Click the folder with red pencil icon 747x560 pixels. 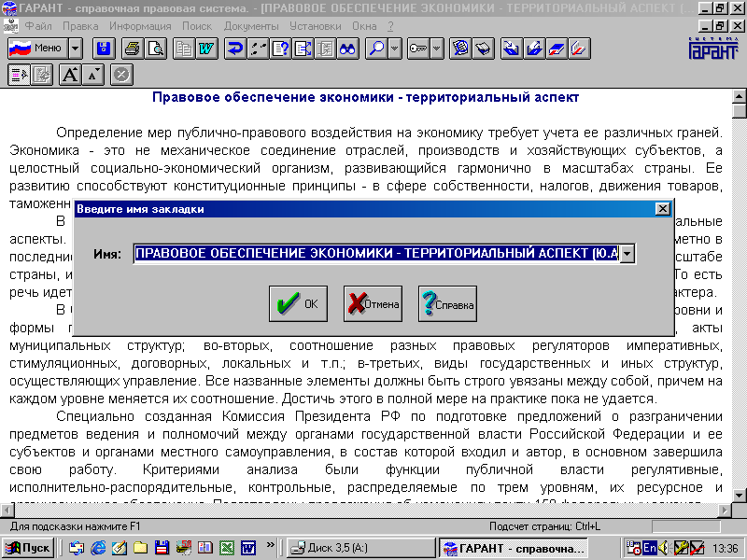pyautogui.click(x=579, y=49)
